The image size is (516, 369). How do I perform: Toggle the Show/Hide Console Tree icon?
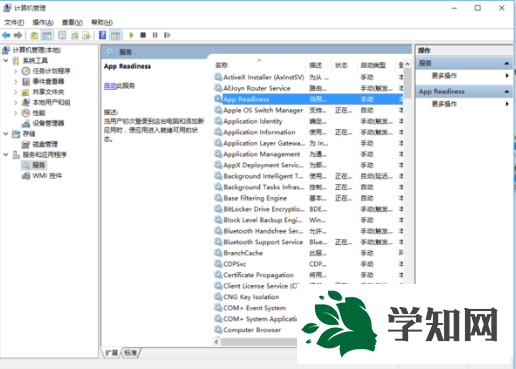47,35
